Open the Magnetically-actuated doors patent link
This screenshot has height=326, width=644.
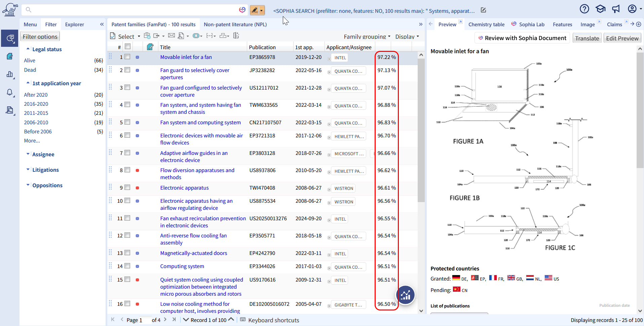tap(194, 253)
